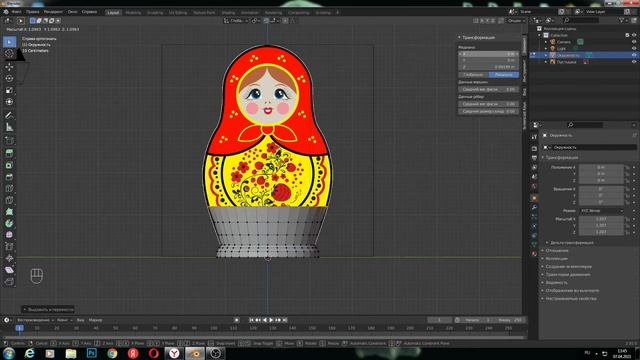This screenshot has width=640, height=360.
Task: Toggle visibility of Camera in outliner
Action: (x=634, y=42)
